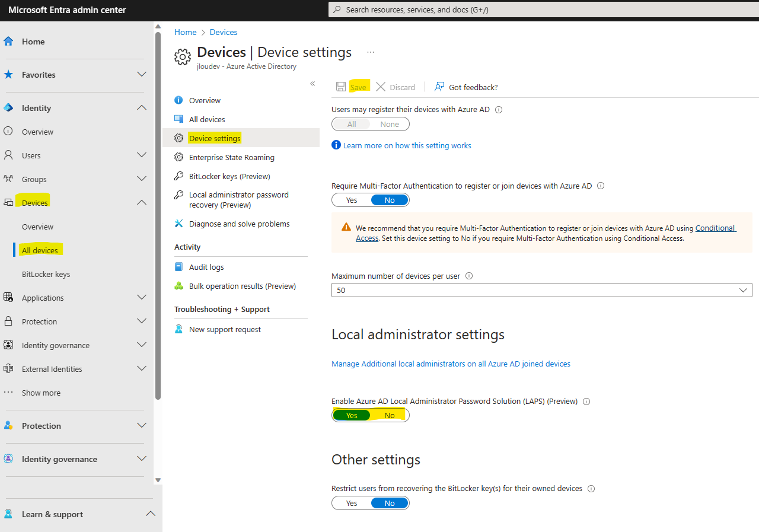The width and height of the screenshot is (759, 532).
Task: Click the ellipsis next to Device settings title
Action: pos(371,52)
